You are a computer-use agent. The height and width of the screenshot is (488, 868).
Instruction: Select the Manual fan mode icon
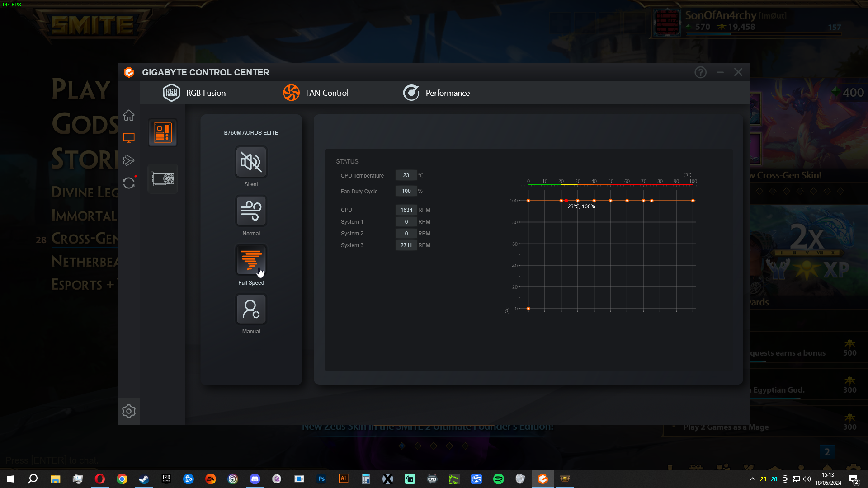(251, 309)
